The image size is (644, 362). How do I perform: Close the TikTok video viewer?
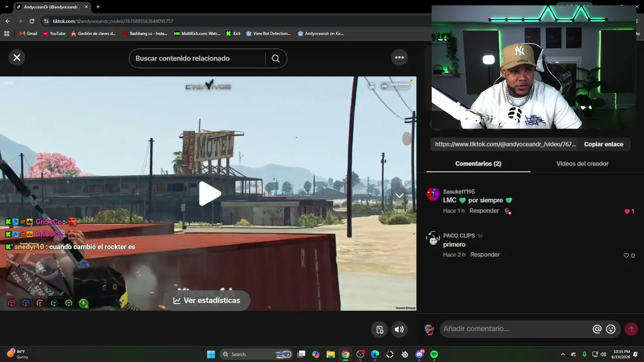[17, 57]
